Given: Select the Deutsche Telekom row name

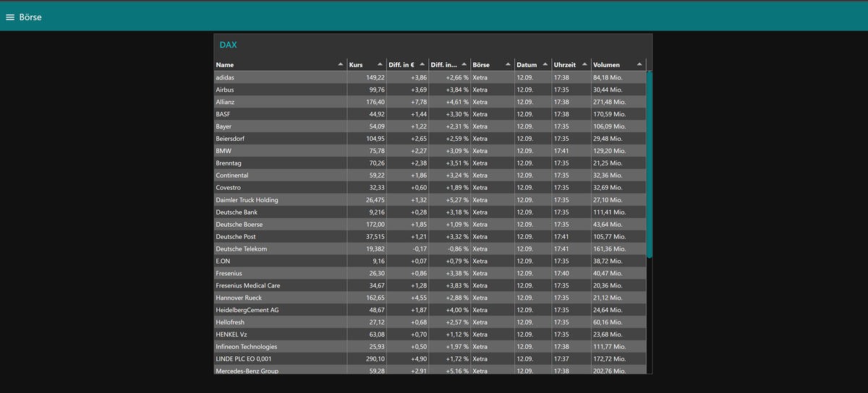Looking at the screenshot, I should (x=242, y=249).
